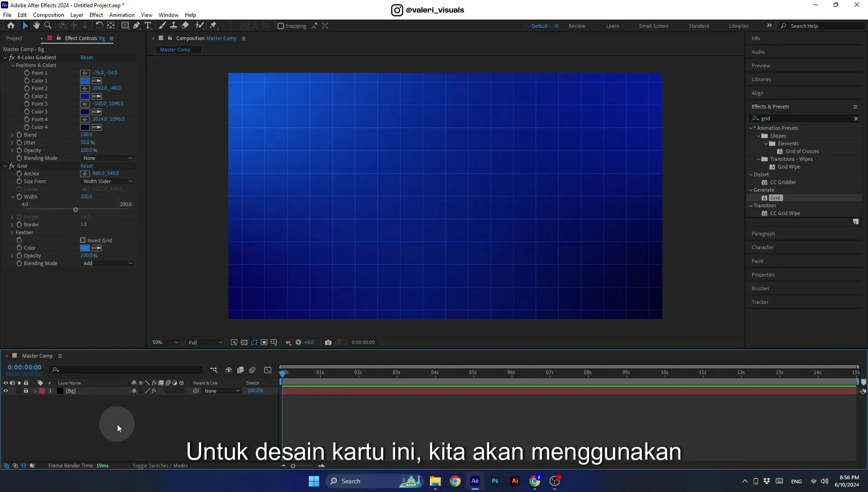868x492 pixels.
Task: Switch to the Review workspace
Action: [x=577, y=26]
